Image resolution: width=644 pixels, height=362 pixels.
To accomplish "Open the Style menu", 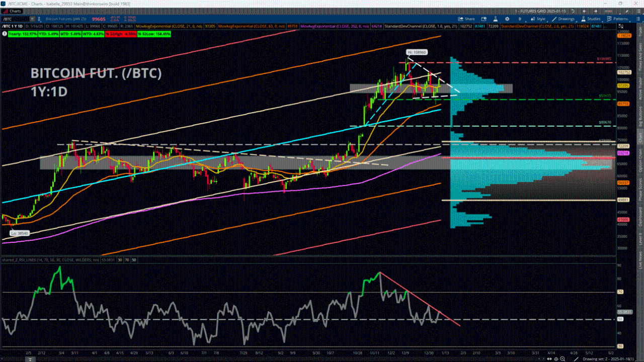I will tap(538, 19).
